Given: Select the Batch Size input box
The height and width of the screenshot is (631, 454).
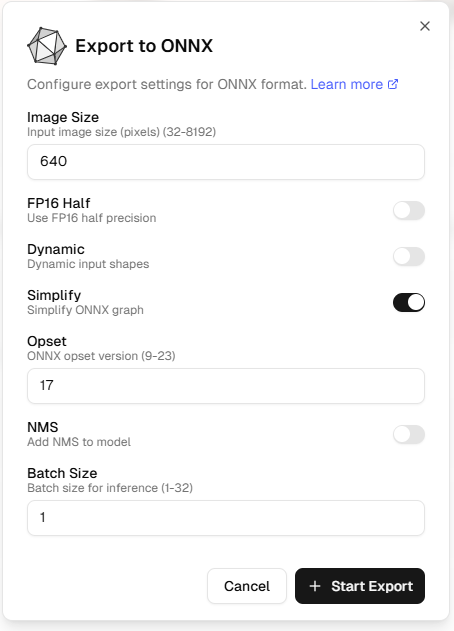Looking at the screenshot, I should (x=226, y=518).
